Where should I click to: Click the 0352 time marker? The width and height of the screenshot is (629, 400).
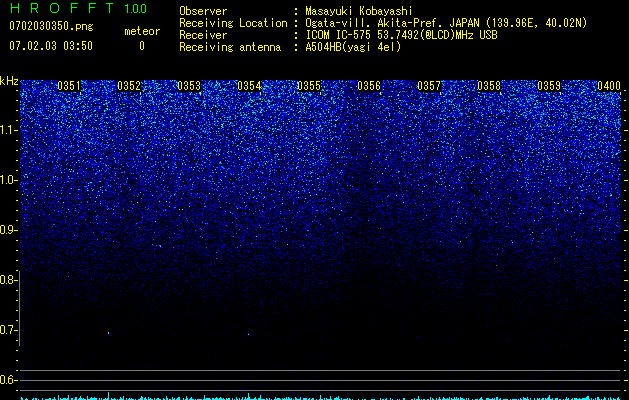point(129,86)
